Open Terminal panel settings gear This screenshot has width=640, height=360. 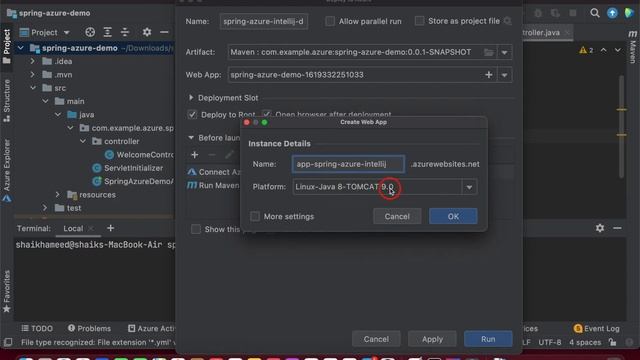pyautogui.click(x=600, y=228)
